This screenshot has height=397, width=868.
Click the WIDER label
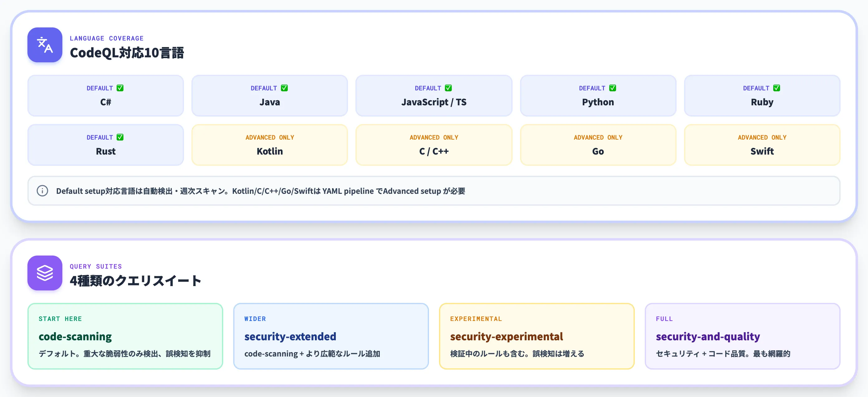[x=255, y=318]
